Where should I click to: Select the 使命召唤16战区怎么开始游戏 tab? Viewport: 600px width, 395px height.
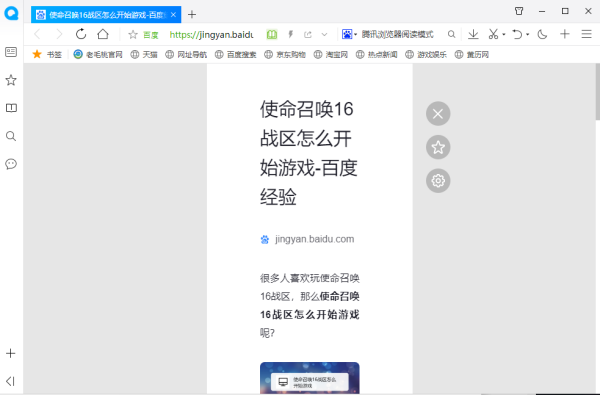pyautogui.click(x=106, y=15)
